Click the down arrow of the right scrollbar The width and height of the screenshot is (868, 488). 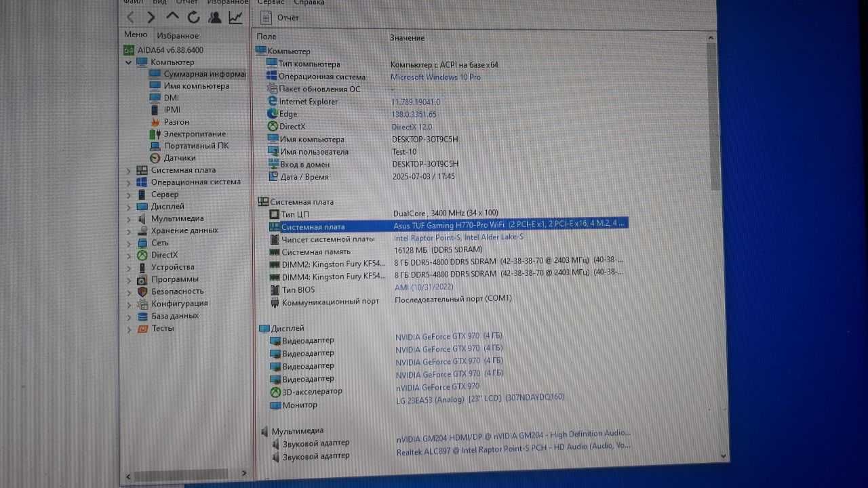coord(723,455)
